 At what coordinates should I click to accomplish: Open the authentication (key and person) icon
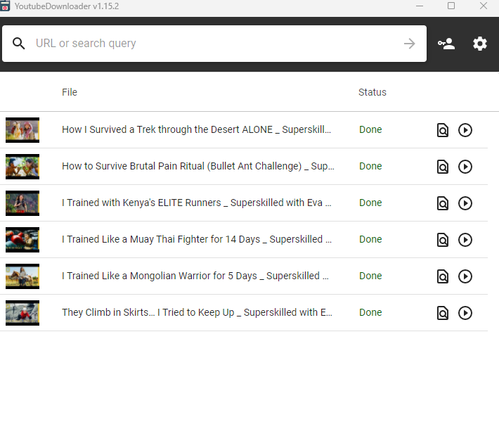pos(446,44)
